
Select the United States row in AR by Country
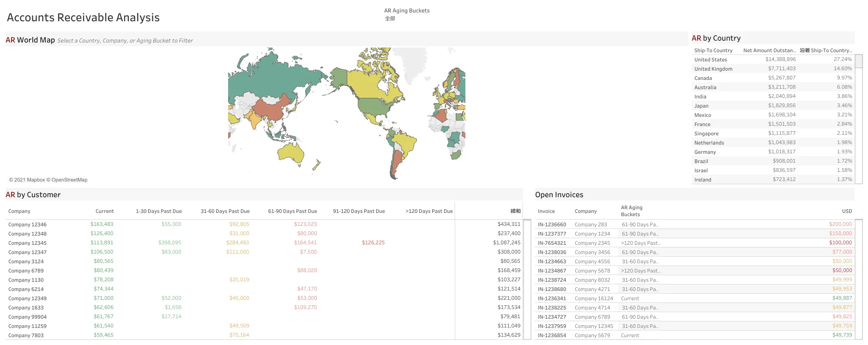[773, 60]
